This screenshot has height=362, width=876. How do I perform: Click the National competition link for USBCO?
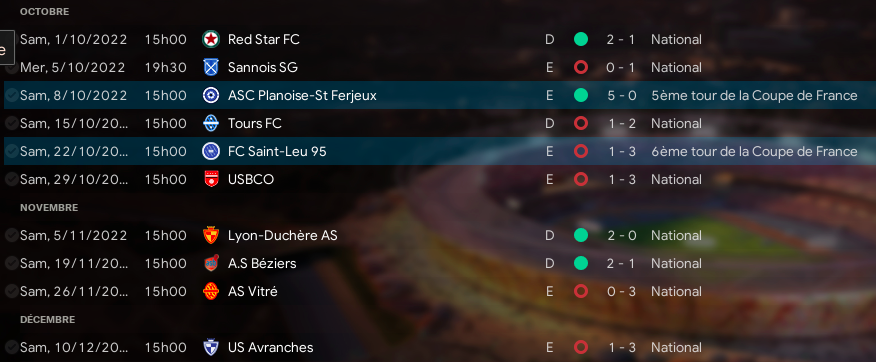coord(676,179)
